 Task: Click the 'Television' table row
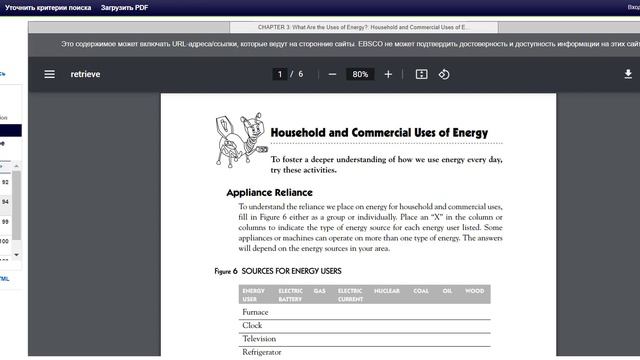pyautogui.click(x=364, y=339)
